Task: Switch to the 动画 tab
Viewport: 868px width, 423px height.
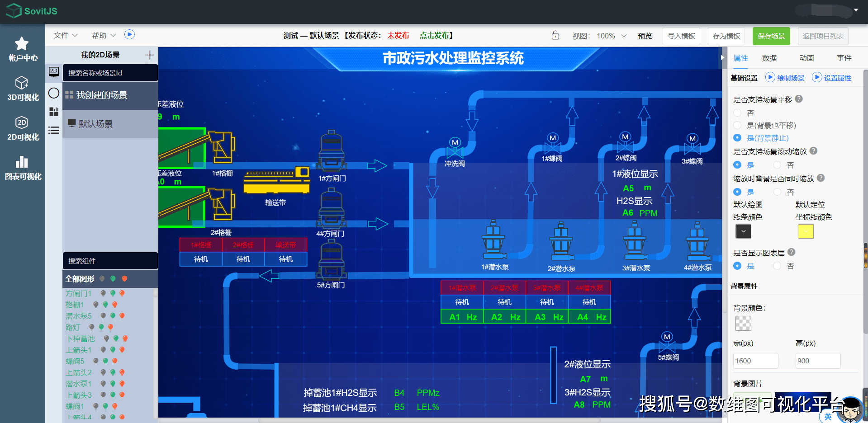Action: (x=807, y=58)
